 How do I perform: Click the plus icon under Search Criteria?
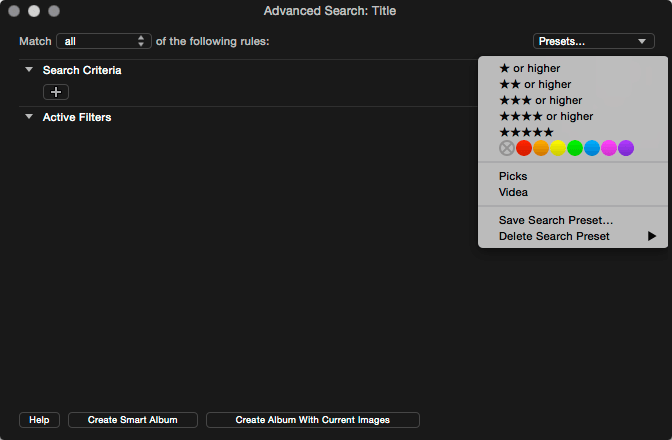pos(56,92)
